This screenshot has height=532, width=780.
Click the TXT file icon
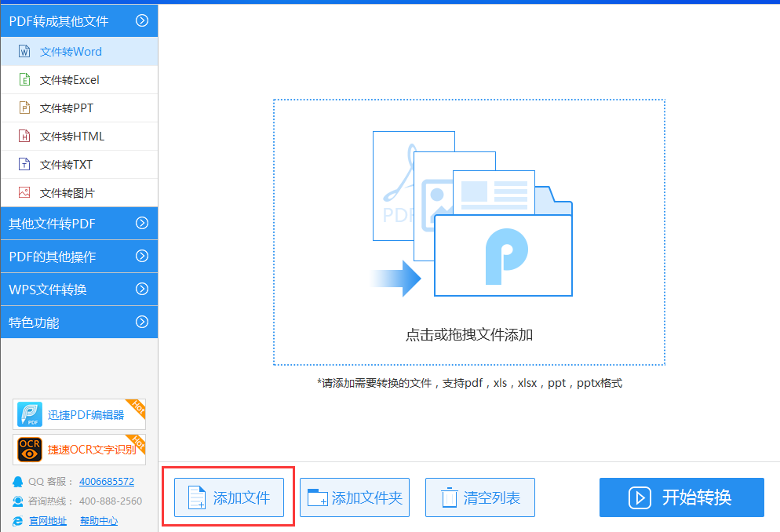24,164
